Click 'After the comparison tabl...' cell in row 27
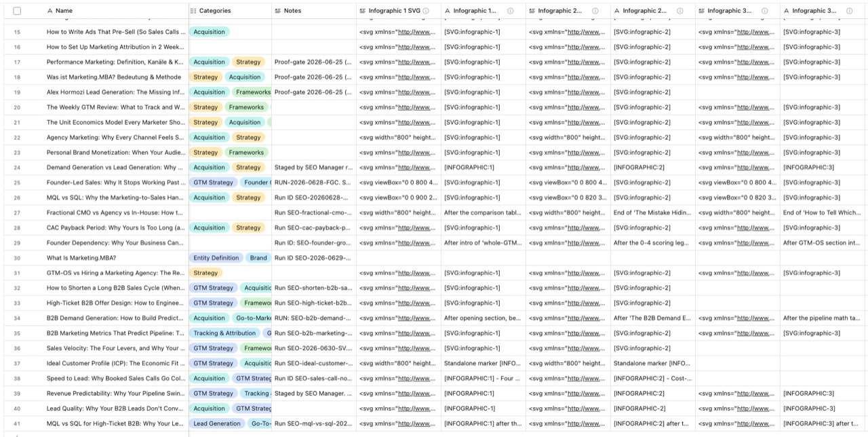This screenshot has width=868, height=437. pos(484,212)
